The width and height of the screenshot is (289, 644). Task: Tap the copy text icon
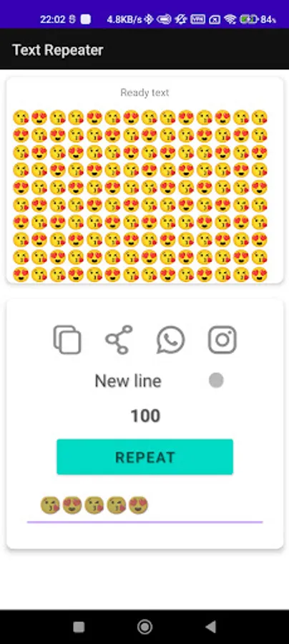(x=67, y=340)
